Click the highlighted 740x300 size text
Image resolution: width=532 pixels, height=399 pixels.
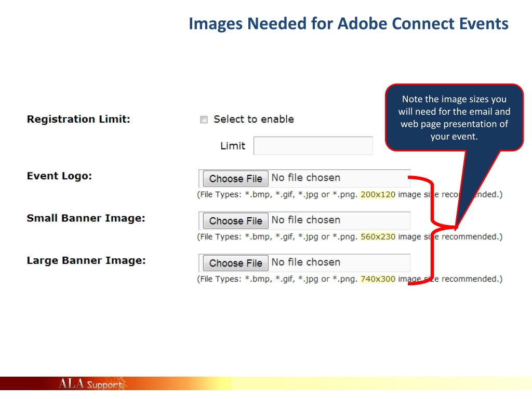point(378,279)
